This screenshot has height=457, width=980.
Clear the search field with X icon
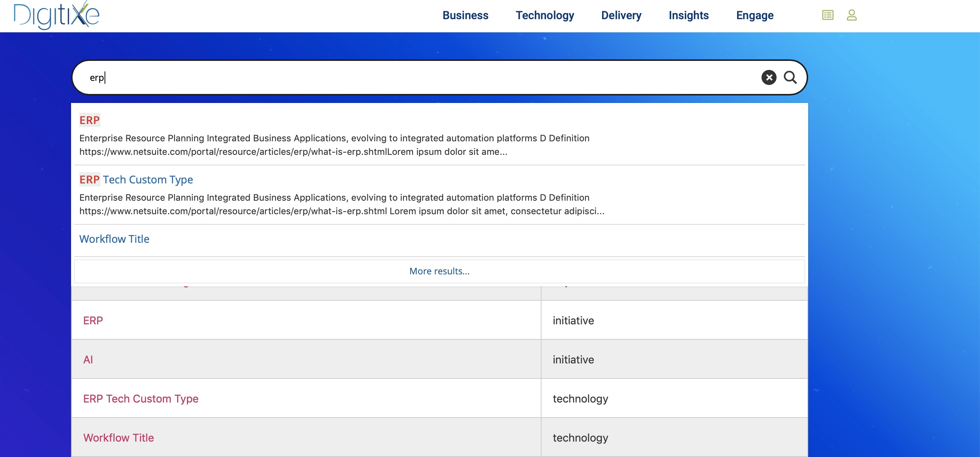click(769, 77)
